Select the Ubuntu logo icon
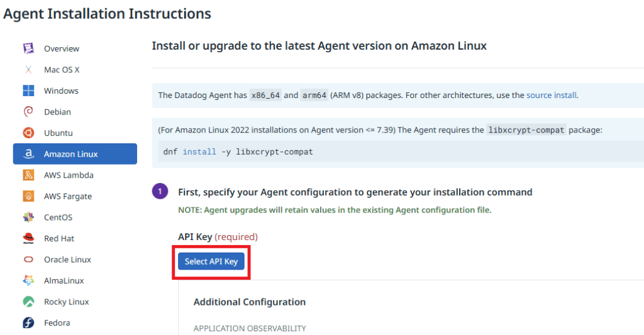 [x=28, y=133]
